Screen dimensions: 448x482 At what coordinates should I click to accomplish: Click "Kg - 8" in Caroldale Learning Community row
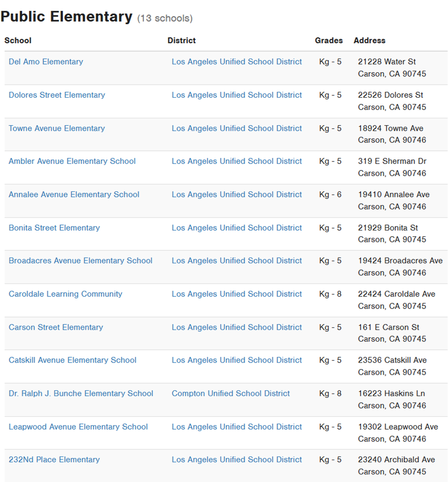pos(330,294)
